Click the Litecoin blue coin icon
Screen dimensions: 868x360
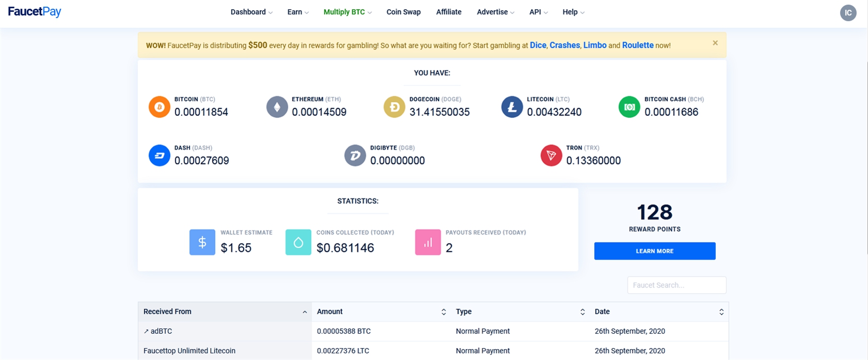pyautogui.click(x=512, y=107)
